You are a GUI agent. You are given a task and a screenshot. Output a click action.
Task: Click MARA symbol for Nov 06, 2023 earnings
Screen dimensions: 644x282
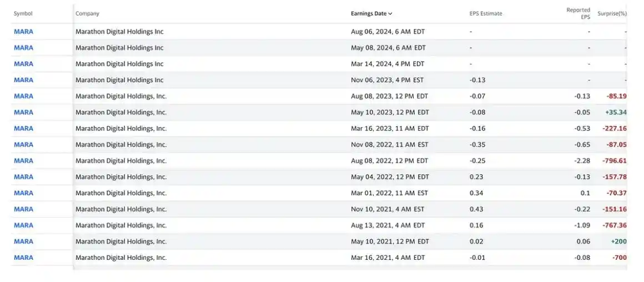[23, 80]
